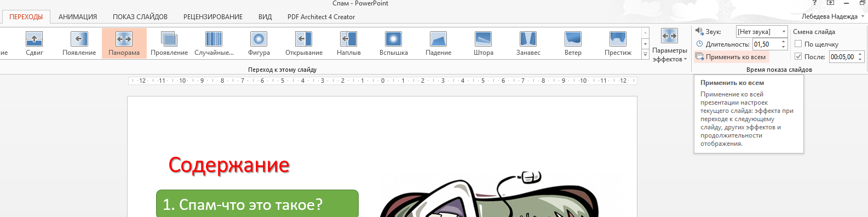Open the Лебедева Надежда account menu
Viewport: 868px width, 217px height.
[x=832, y=16]
